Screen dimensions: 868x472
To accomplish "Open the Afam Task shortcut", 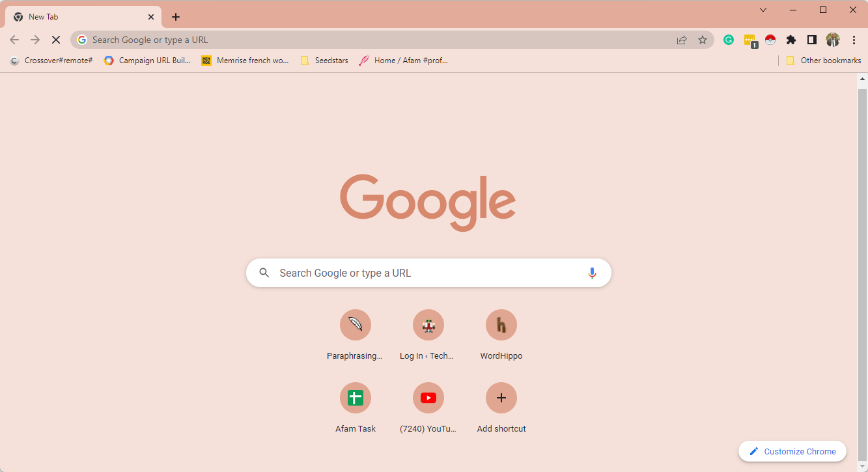I will [355, 408].
